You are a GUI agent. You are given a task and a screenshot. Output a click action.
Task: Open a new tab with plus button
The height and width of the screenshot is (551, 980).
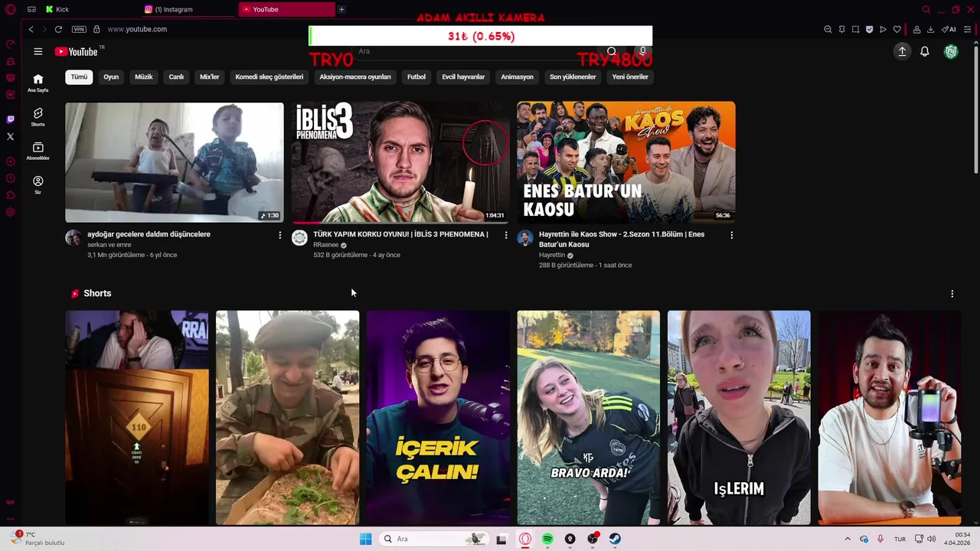[x=341, y=9]
